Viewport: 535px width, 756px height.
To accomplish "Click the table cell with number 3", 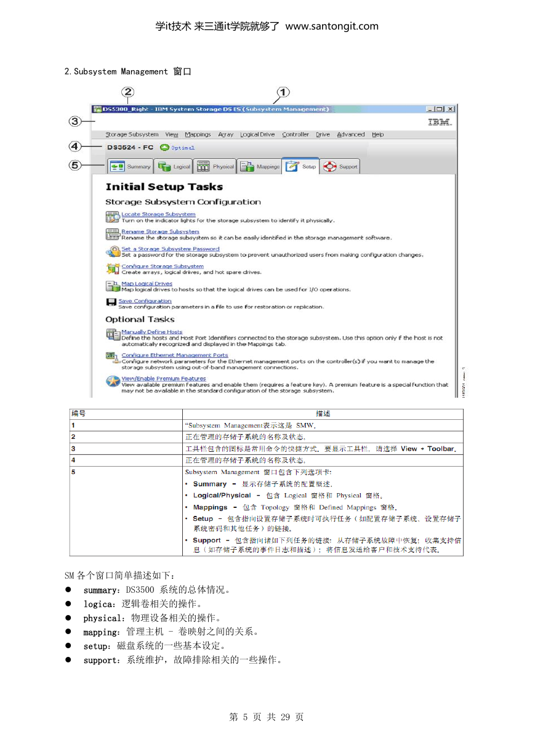I will [x=126, y=449].
